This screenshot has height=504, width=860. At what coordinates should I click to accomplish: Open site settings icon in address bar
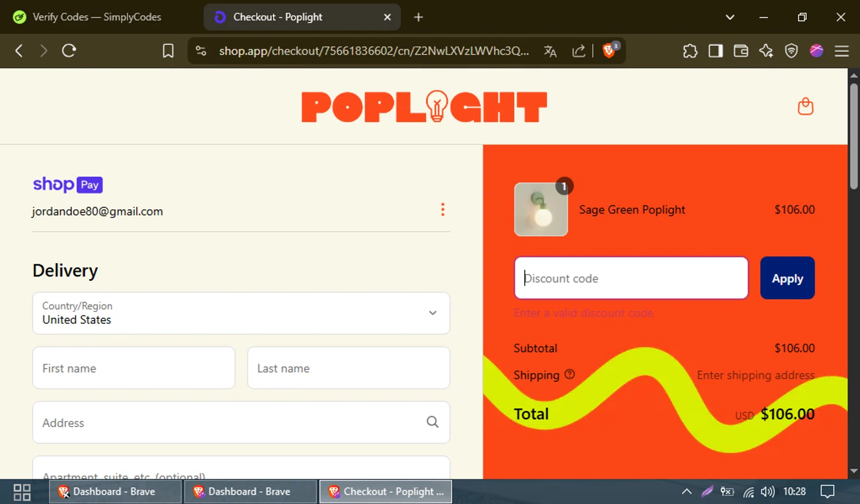(x=201, y=51)
